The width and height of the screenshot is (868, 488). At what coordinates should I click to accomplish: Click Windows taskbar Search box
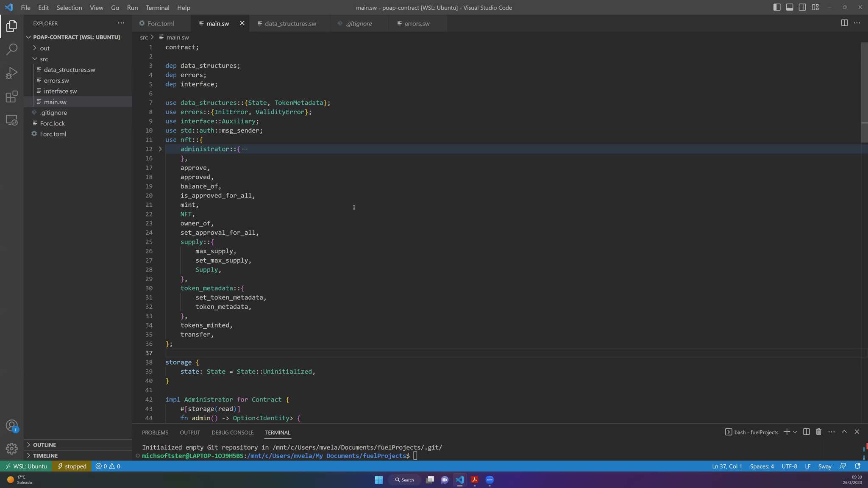(404, 480)
